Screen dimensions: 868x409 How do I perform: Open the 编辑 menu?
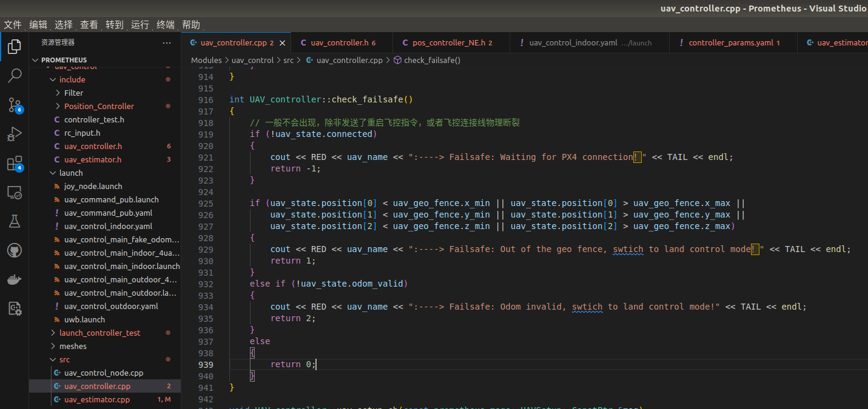click(x=38, y=25)
